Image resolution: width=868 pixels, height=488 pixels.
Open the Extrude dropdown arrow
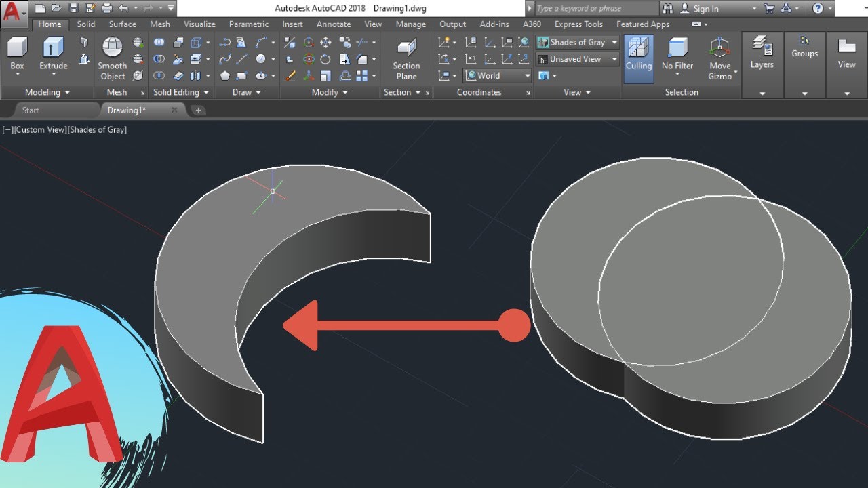53,75
